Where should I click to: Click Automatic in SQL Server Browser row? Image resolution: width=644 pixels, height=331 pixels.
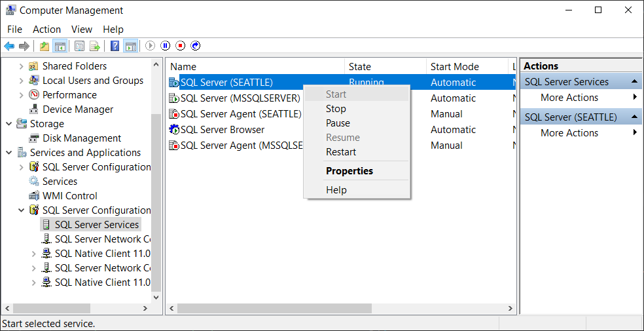[x=453, y=130]
